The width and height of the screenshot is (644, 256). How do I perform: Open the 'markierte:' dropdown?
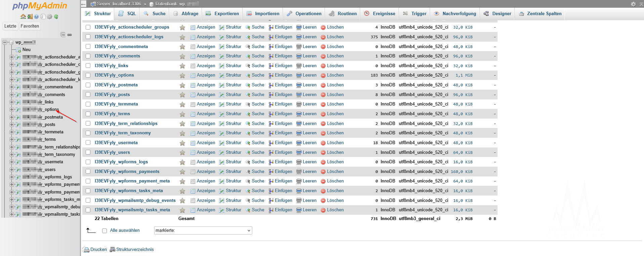[x=203, y=230]
